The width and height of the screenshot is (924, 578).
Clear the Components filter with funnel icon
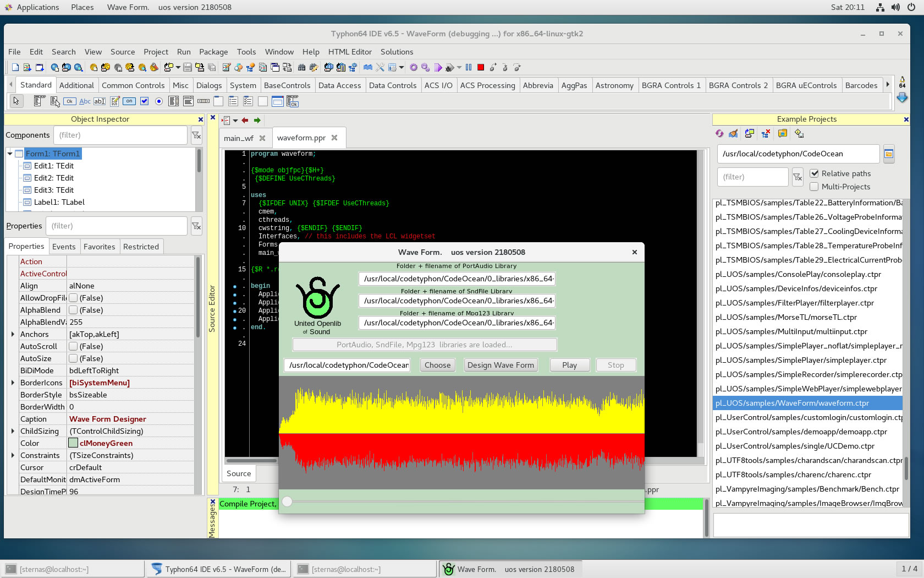pos(196,135)
